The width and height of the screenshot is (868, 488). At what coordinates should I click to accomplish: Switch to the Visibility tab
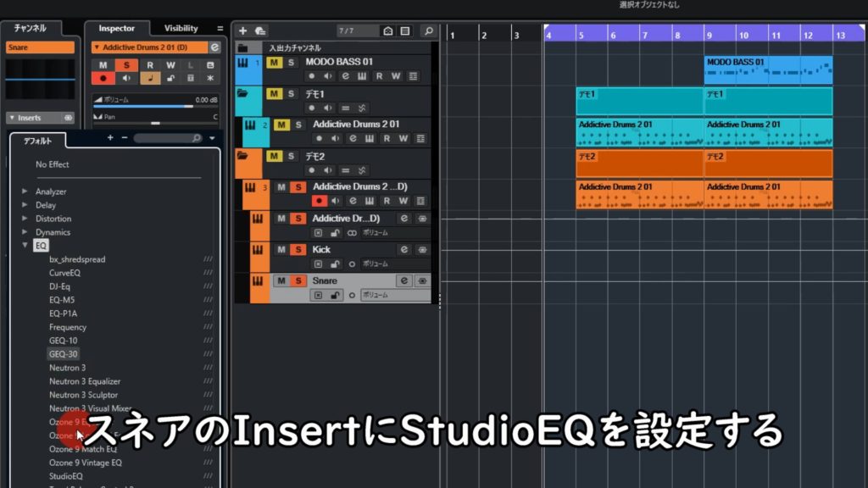[x=181, y=29]
